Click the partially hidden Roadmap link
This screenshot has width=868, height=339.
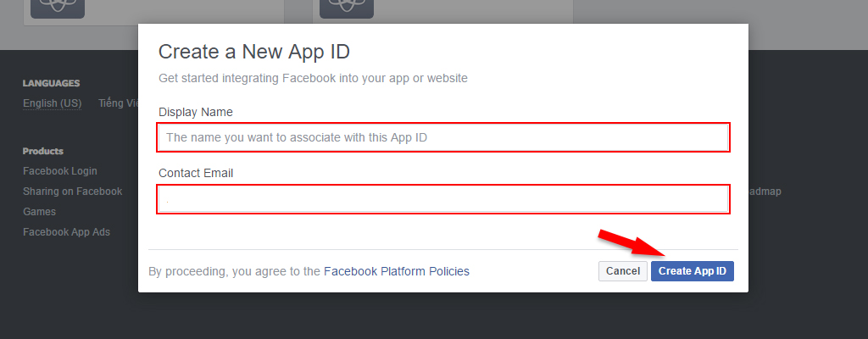coord(765,191)
